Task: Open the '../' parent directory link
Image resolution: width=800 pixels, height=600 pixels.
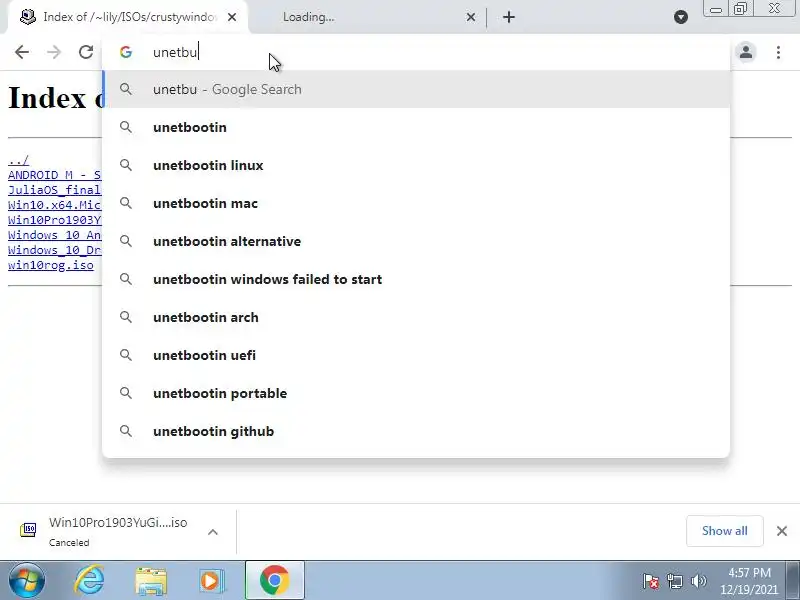Action: pos(18,160)
